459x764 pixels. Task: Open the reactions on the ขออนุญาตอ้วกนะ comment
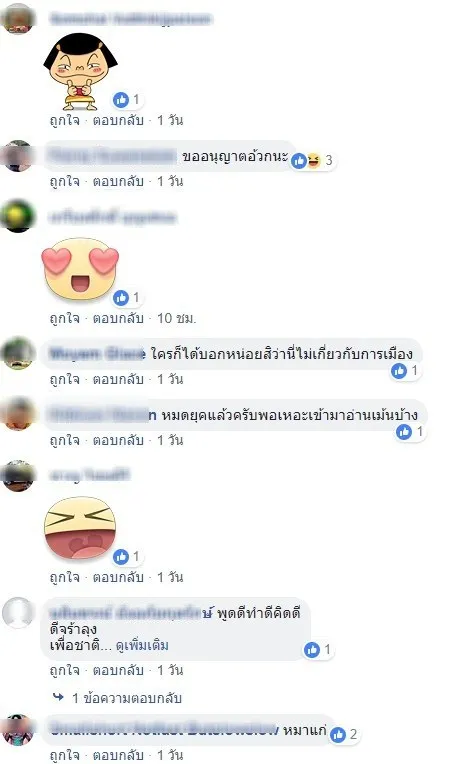[312, 160]
